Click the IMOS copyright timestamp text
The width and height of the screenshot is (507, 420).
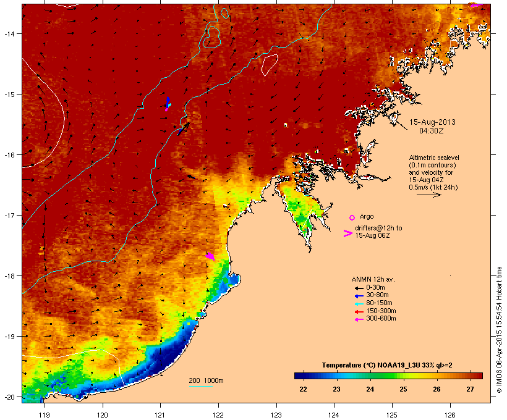pyautogui.click(x=499, y=330)
